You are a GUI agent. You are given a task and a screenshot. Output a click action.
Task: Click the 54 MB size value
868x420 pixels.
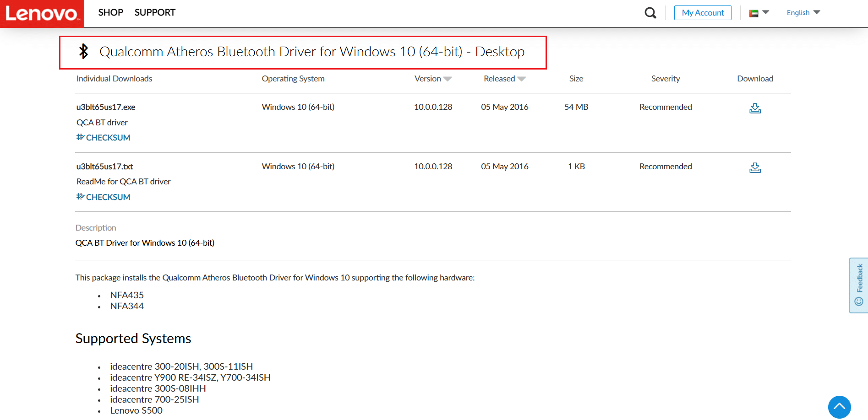(576, 107)
